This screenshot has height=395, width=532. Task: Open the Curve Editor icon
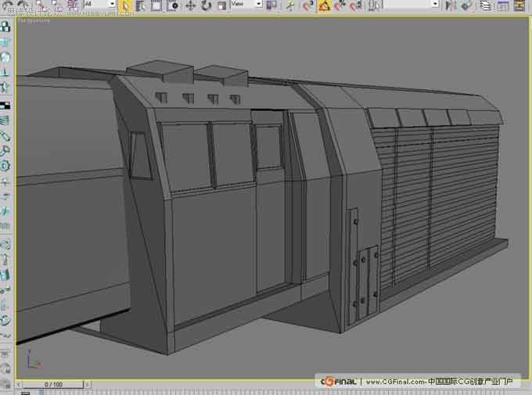(503, 5)
